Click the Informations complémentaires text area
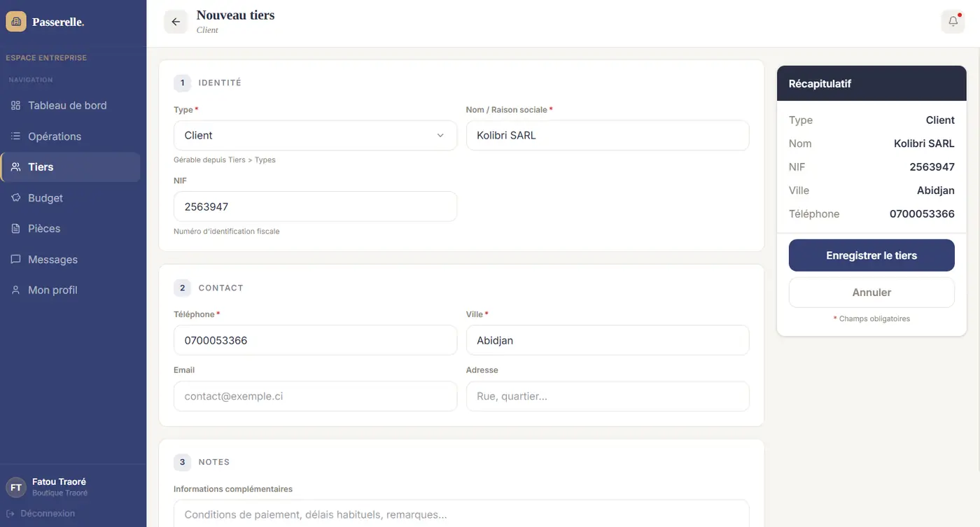Screen dimensions: 980x527 tap(461, 514)
